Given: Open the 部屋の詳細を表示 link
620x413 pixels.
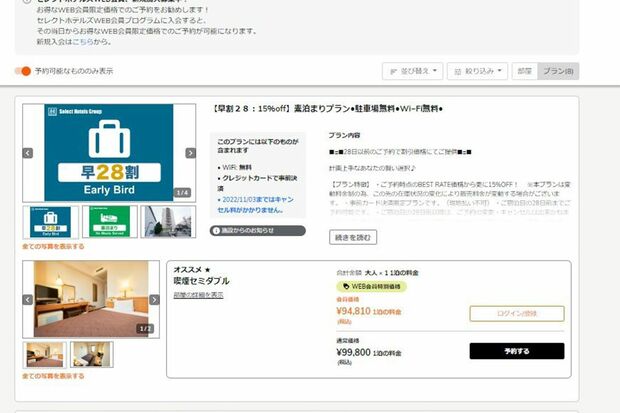Looking at the screenshot, I should (x=198, y=295).
